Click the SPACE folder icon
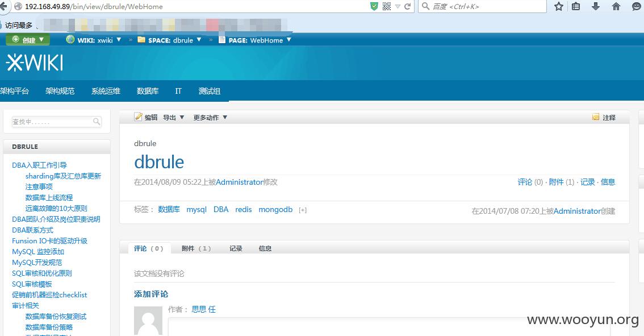This screenshot has width=644, height=336. [x=141, y=39]
